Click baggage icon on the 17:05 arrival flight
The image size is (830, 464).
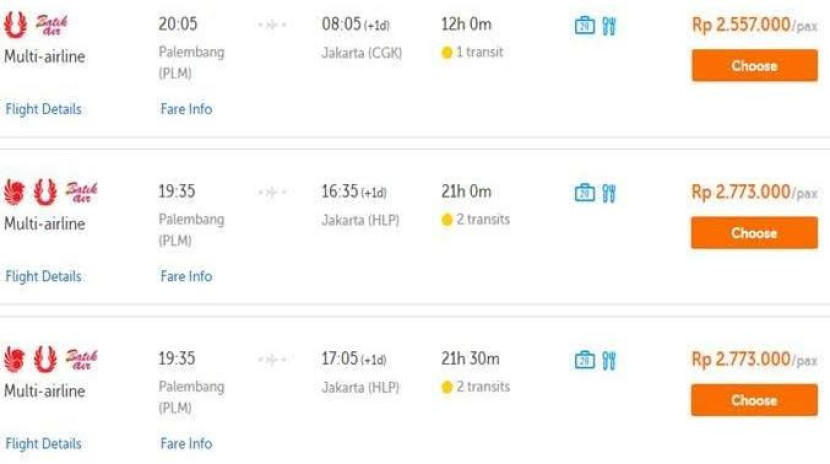[x=585, y=360]
